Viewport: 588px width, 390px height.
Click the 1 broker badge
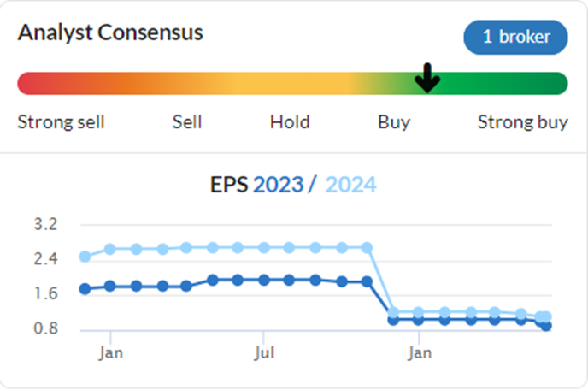pos(515,37)
